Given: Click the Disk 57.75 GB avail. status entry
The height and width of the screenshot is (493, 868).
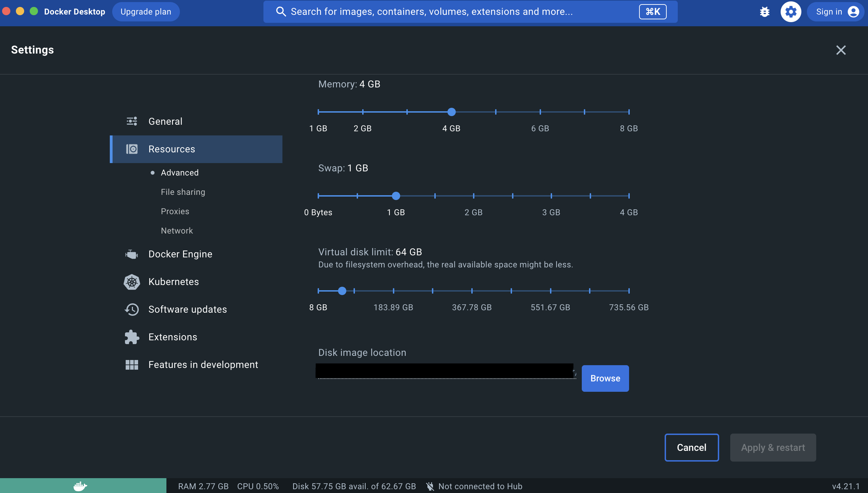Looking at the screenshot, I should 354,486.
